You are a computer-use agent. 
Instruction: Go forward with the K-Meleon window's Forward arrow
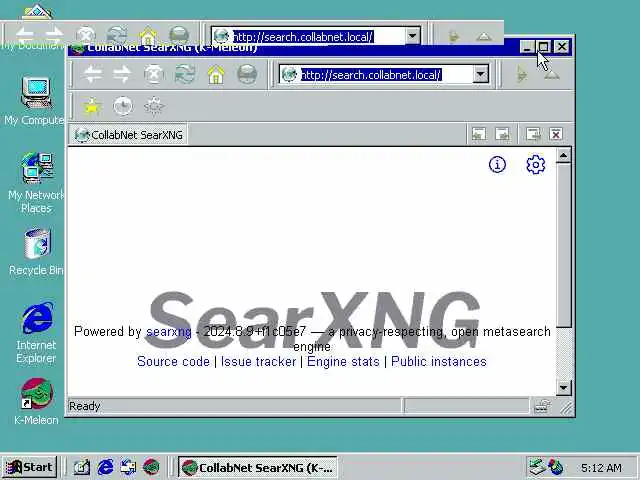(x=122, y=75)
